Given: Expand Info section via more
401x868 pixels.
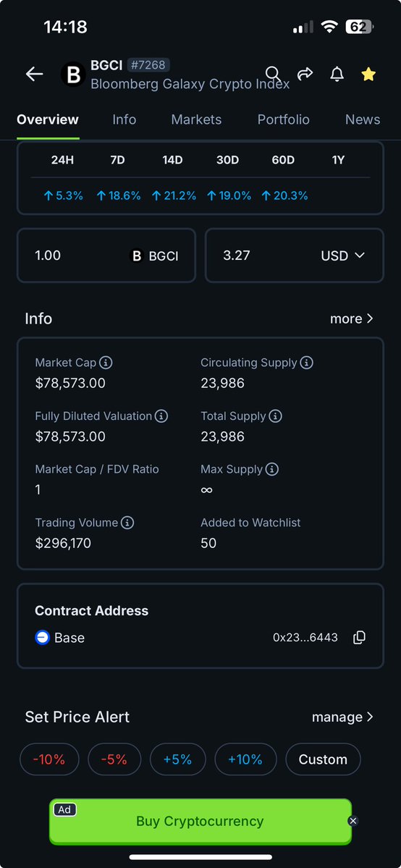Looking at the screenshot, I should (x=352, y=319).
